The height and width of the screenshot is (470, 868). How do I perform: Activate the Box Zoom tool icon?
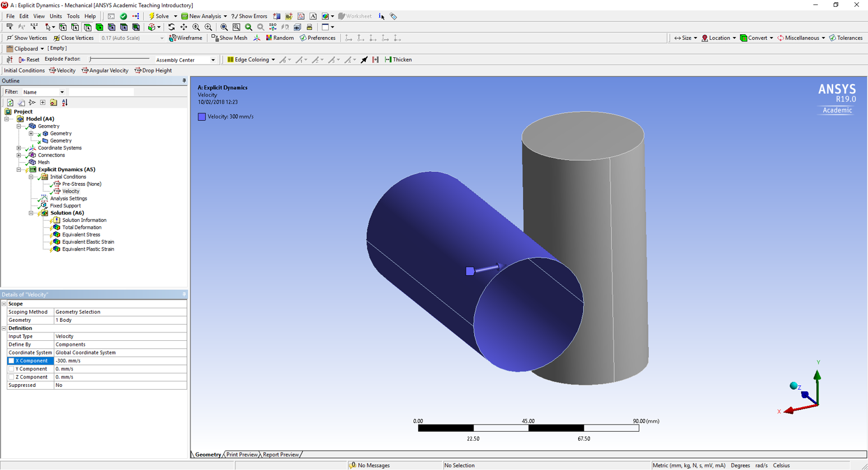pyautogui.click(x=208, y=27)
